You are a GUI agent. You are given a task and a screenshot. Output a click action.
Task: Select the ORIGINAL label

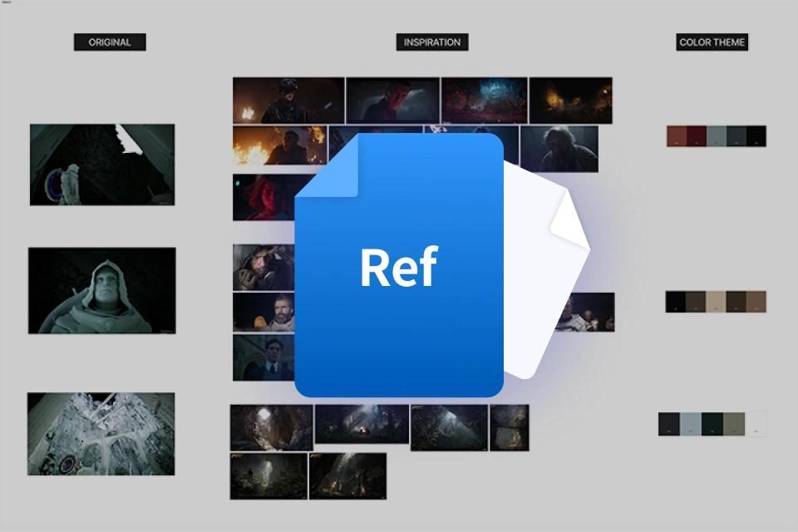pos(110,42)
